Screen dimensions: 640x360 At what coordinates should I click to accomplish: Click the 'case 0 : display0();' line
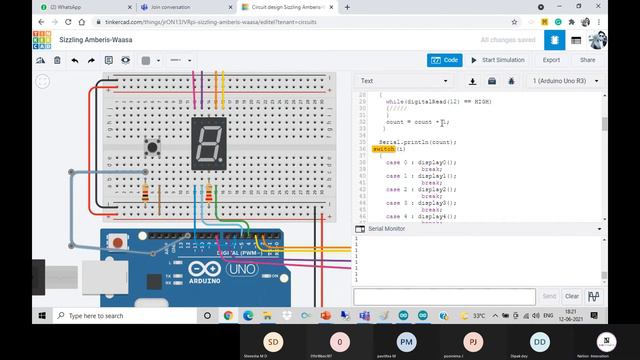pos(421,162)
